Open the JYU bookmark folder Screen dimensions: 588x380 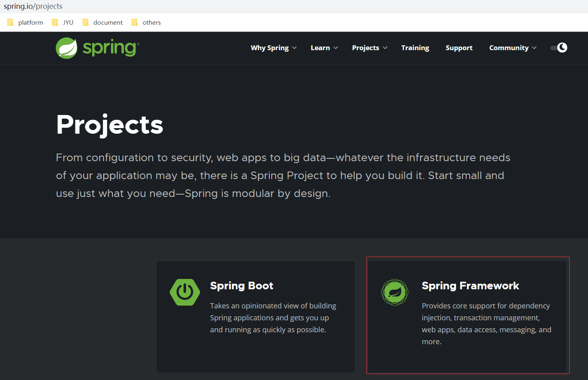[63, 23]
